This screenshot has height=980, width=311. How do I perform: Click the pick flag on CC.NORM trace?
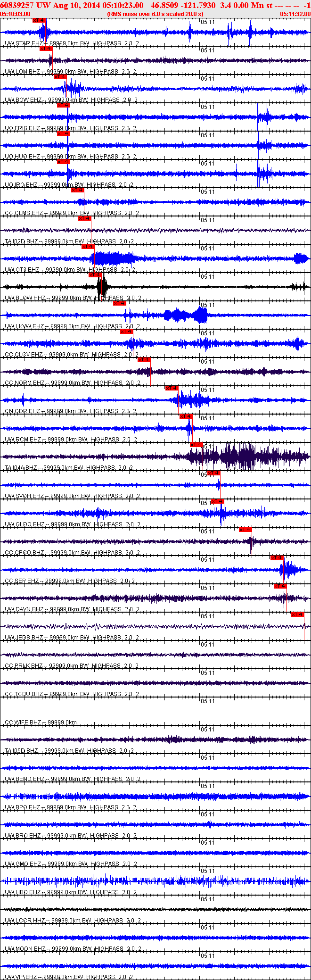144,360
